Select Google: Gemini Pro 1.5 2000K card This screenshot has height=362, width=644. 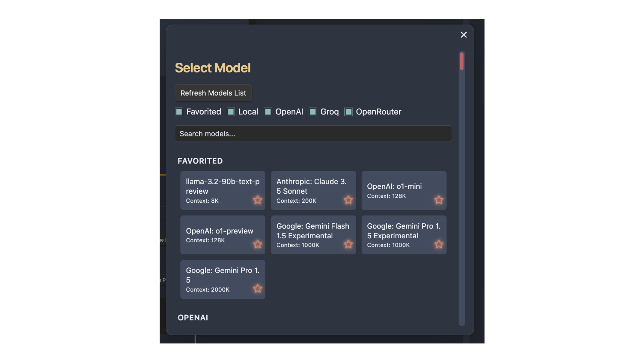[223, 280]
